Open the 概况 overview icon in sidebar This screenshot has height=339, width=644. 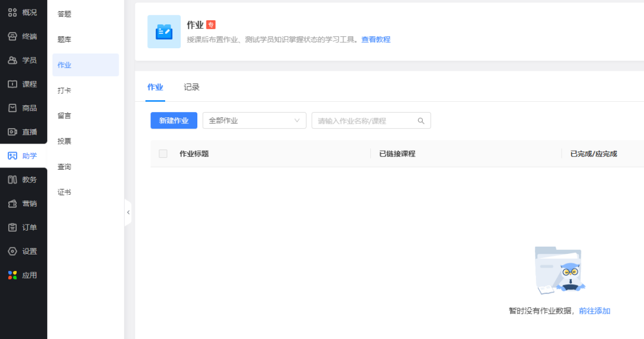13,13
